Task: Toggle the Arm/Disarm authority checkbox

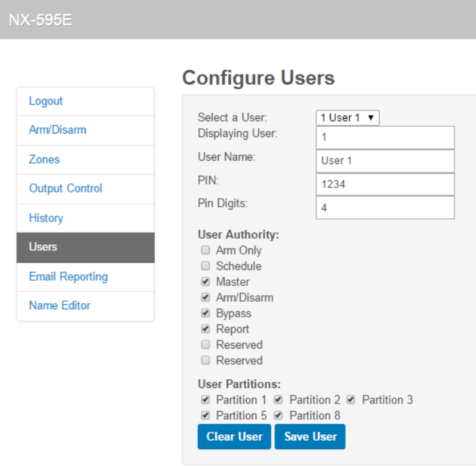Action: pyautogui.click(x=206, y=297)
